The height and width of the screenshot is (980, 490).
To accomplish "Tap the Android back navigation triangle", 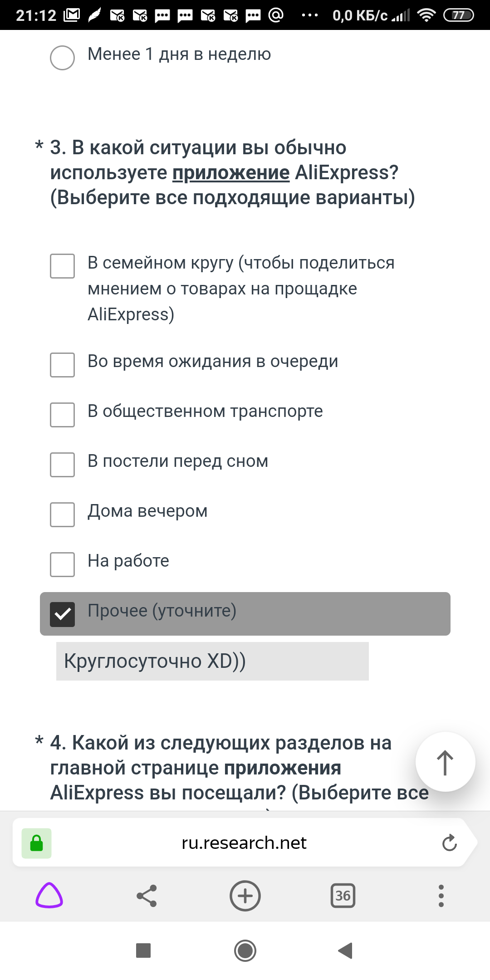I will pos(345,951).
